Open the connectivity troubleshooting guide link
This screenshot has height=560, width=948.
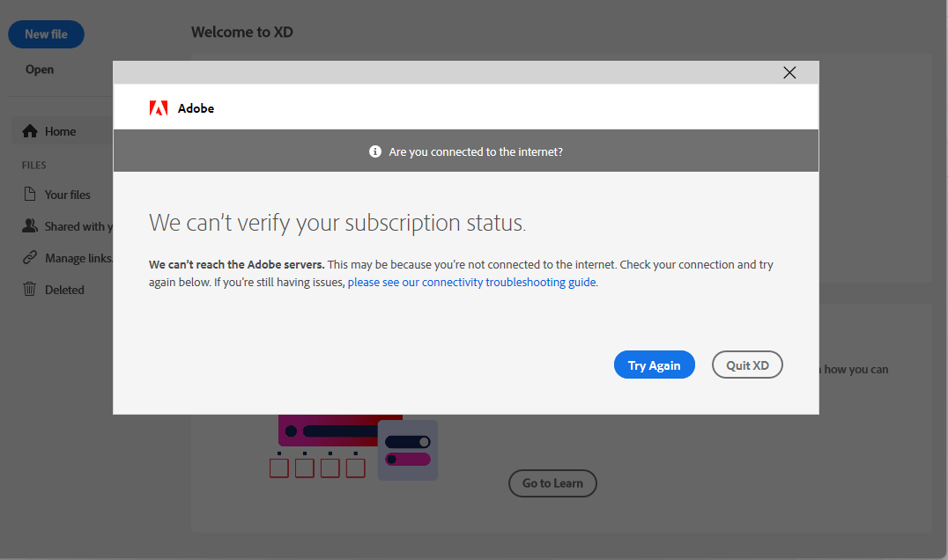[471, 282]
